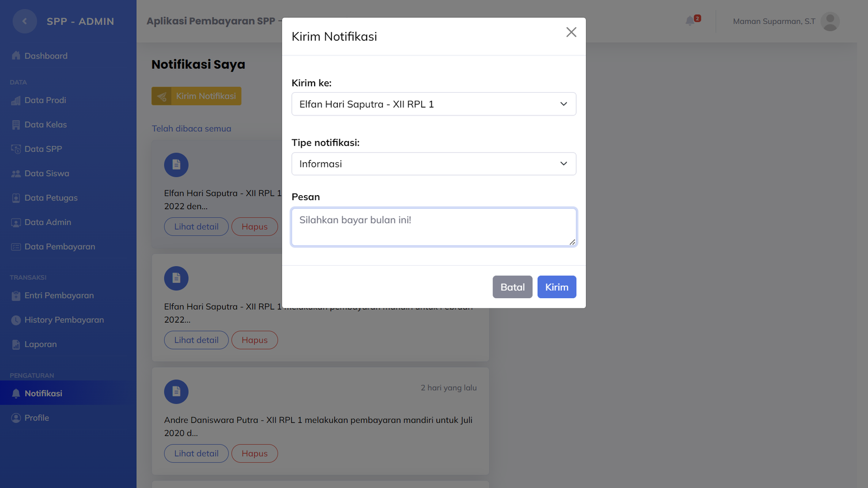
Task: Click the Data Siswa people icon
Action: click(16, 174)
